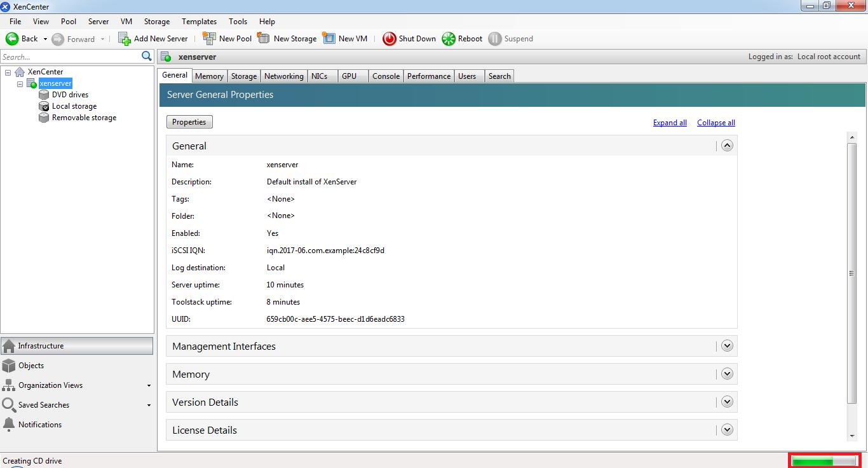Click the New VM toolbar icon
Image resolution: width=868 pixels, height=468 pixels.
(329, 39)
